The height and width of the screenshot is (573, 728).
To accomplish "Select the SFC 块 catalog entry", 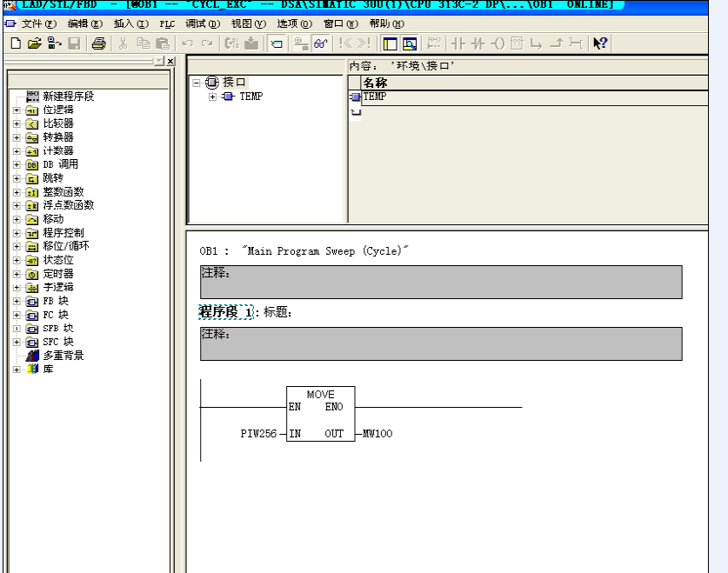I will coord(58,342).
